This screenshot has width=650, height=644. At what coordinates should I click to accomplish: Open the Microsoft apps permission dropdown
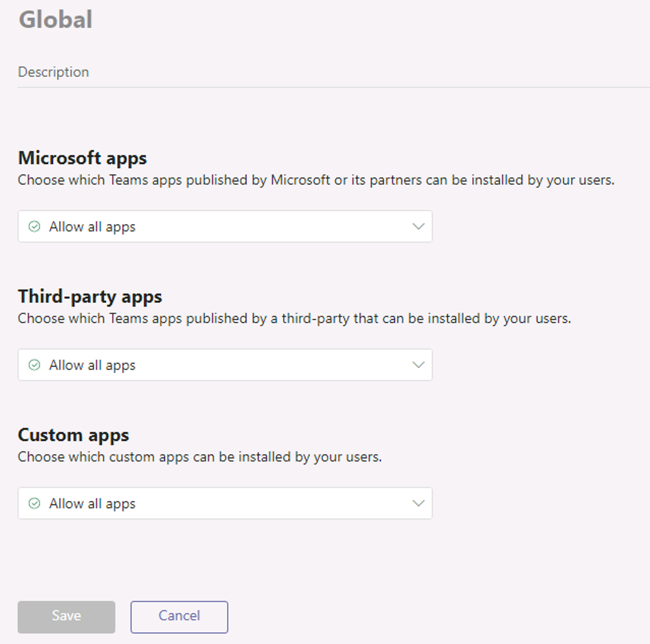pyautogui.click(x=225, y=226)
